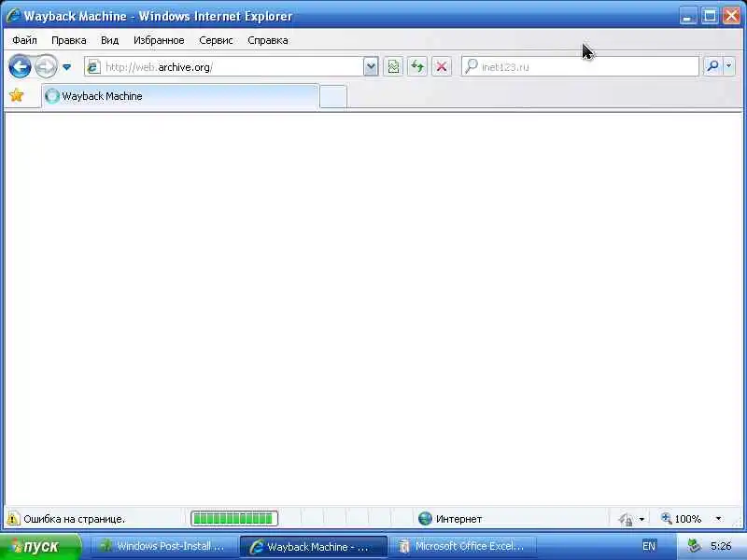The image size is (747, 560).
Task: Open the Справка menu
Action: [268, 40]
